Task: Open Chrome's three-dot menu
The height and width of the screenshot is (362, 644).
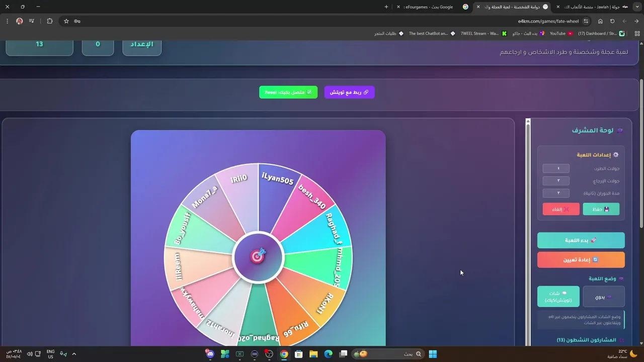Action: [7, 21]
